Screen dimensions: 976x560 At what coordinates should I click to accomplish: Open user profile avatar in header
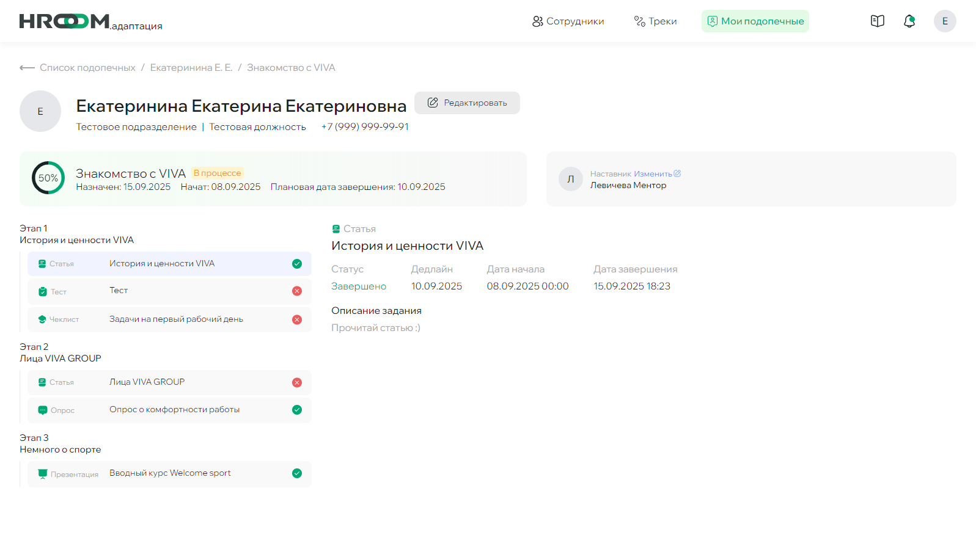pos(944,21)
